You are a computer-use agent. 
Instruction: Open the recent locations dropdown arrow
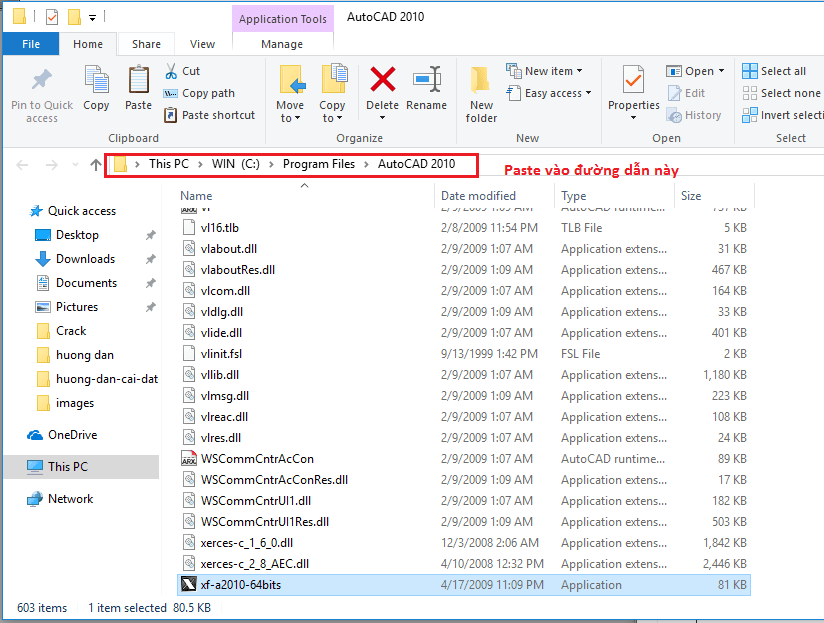(x=75, y=165)
